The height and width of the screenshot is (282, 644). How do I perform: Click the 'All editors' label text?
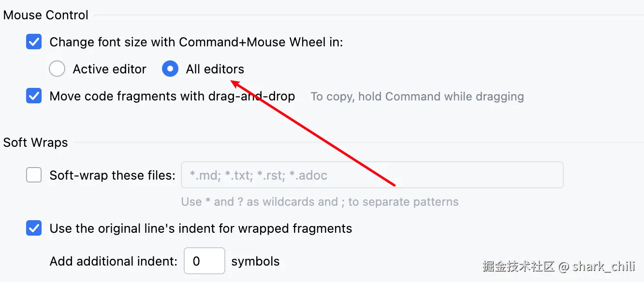point(215,69)
